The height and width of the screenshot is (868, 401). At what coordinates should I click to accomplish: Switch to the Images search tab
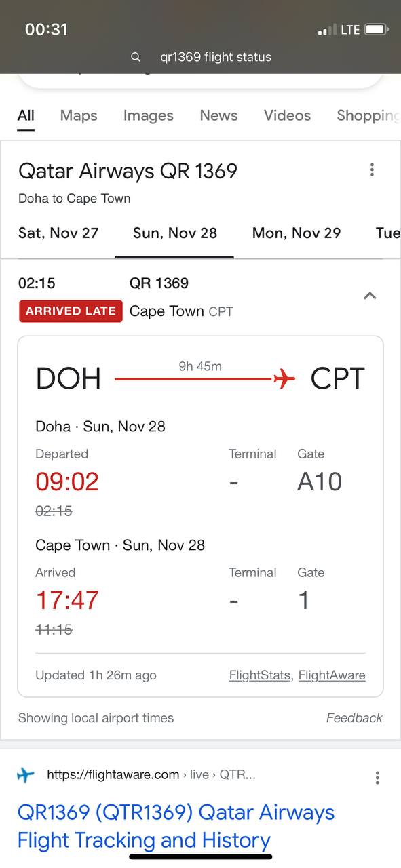[149, 115]
